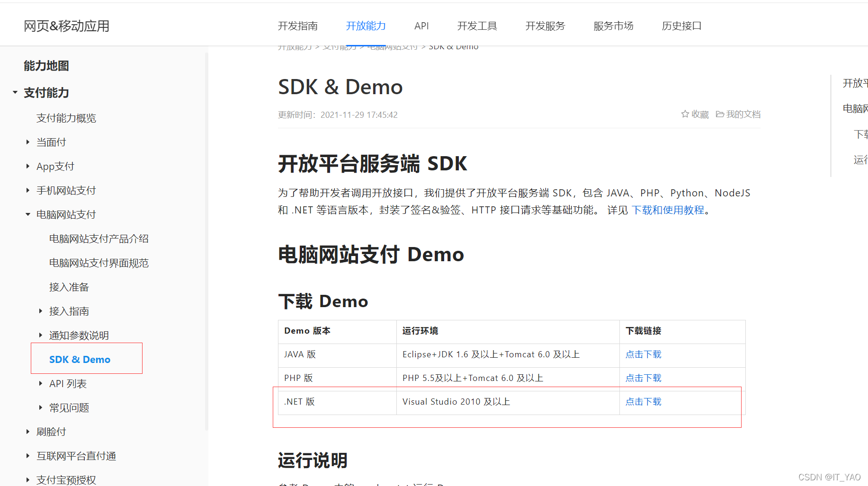Open 能力地图 in the sidebar
The height and width of the screenshot is (486, 868).
(46, 66)
